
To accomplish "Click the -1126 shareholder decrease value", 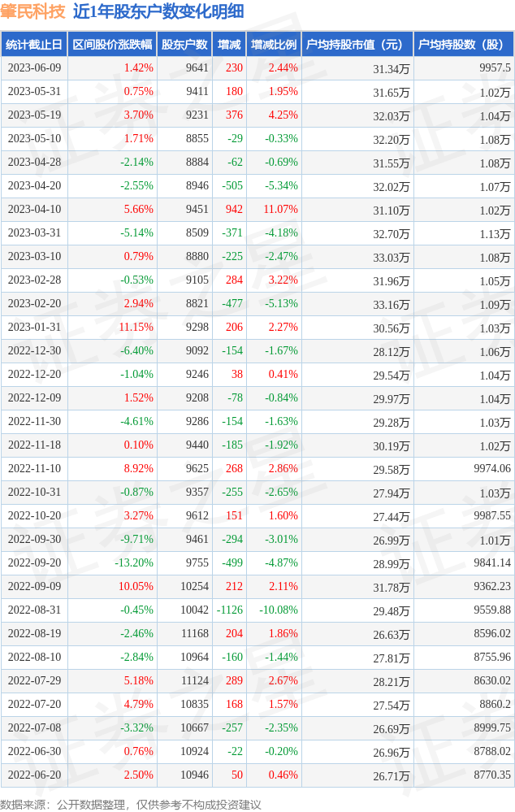I will [230, 610].
